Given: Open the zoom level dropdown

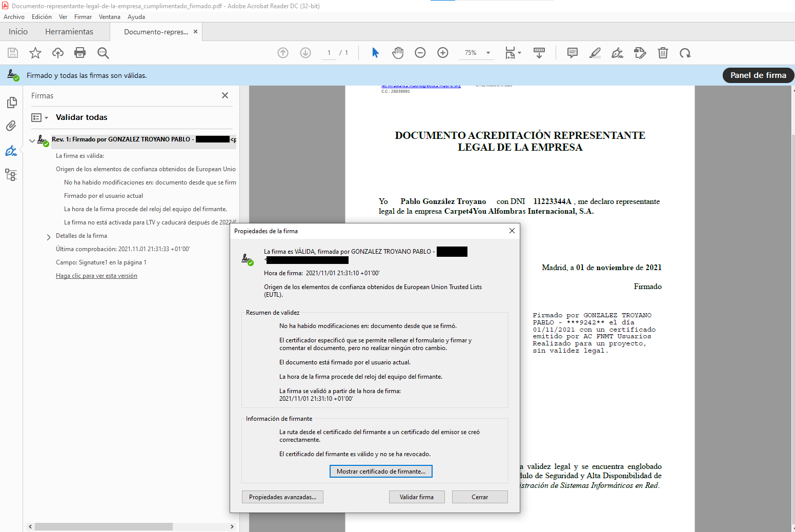Looking at the screenshot, I should coord(488,53).
